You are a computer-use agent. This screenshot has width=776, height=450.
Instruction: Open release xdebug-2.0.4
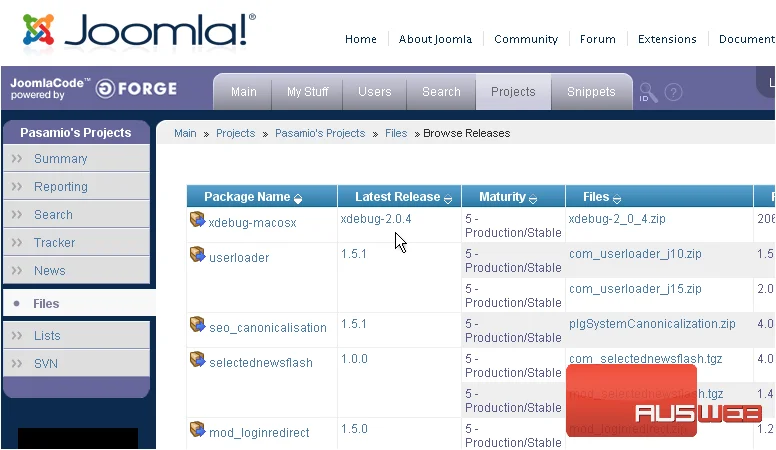376,219
